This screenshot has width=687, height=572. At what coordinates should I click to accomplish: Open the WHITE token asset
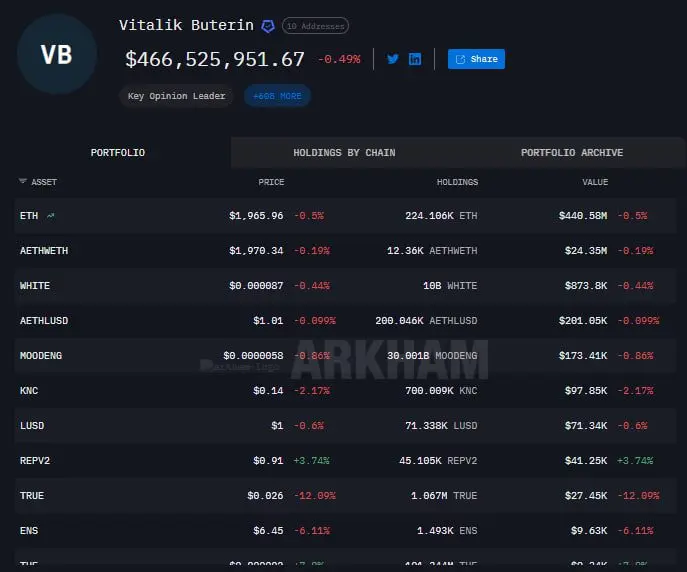(35, 286)
